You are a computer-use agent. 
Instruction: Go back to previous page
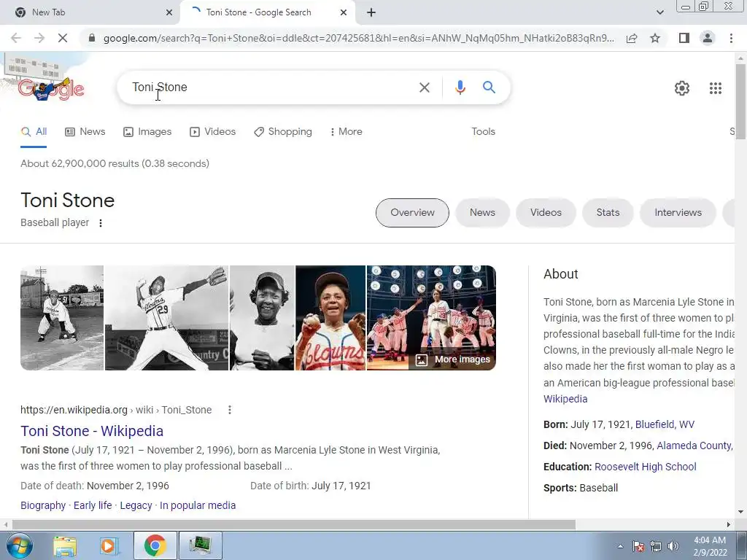click(16, 38)
